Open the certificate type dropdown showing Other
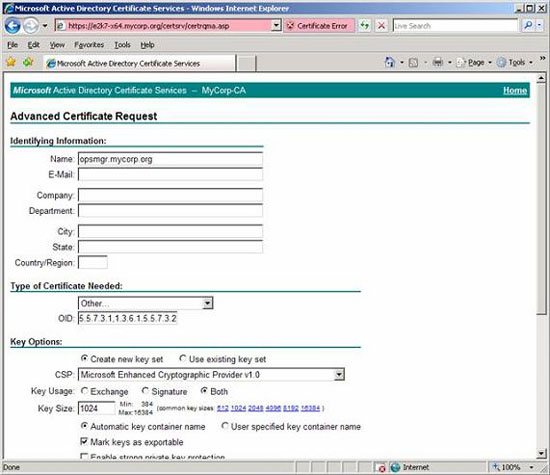The height and width of the screenshot is (475, 550). click(x=145, y=303)
